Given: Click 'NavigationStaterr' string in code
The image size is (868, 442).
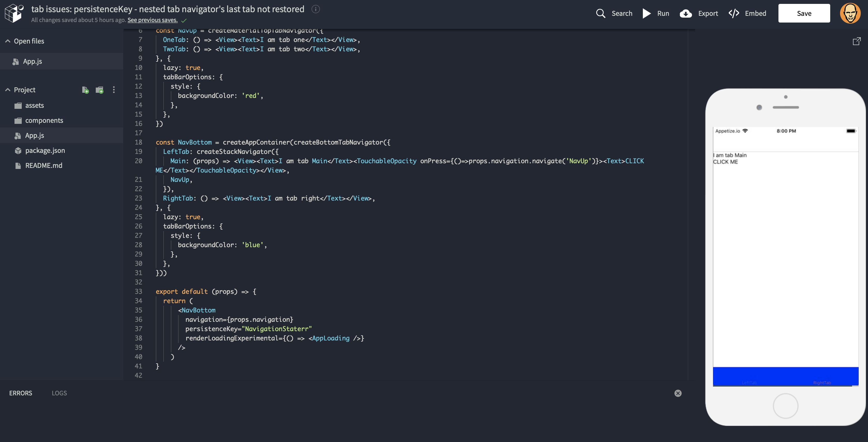Looking at the screenshot, I should (277, 329).
